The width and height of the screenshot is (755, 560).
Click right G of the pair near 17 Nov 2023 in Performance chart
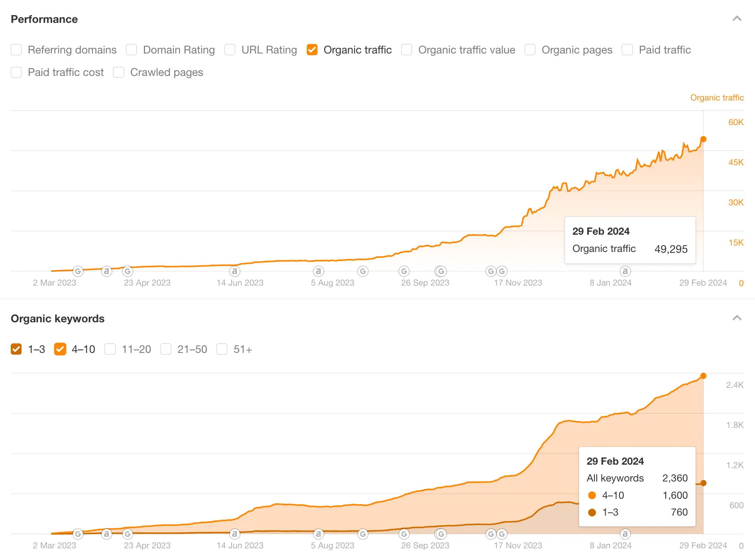pyautogui.click(x=502, y=271)
